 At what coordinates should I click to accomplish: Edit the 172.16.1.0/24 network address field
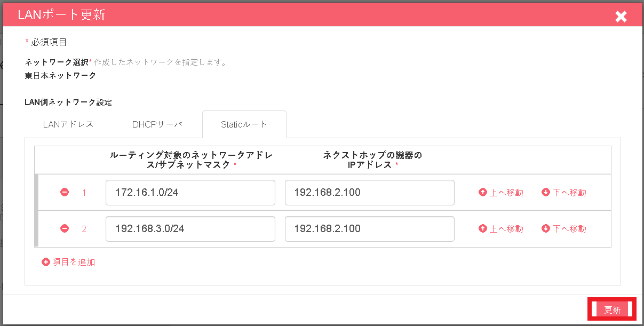[x=190, y=193]
